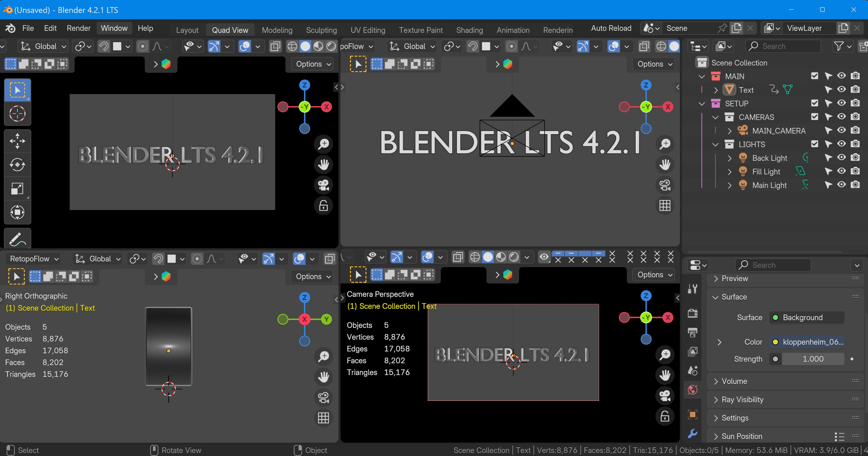Uncheck MAIN collection exclude checkbox

pos(815,76)
